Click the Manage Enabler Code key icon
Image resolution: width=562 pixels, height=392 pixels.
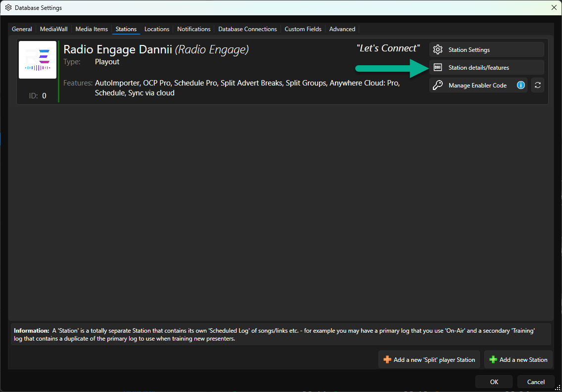tap(438, 85)
